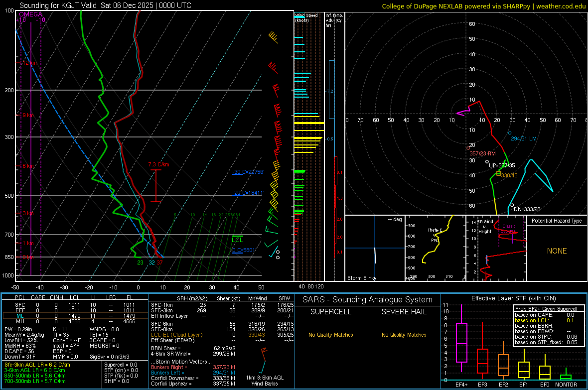This screenshot has width=588, height=390.
Task: Click the Potential Hazard Type header
Action: click(x=557, y=221)
